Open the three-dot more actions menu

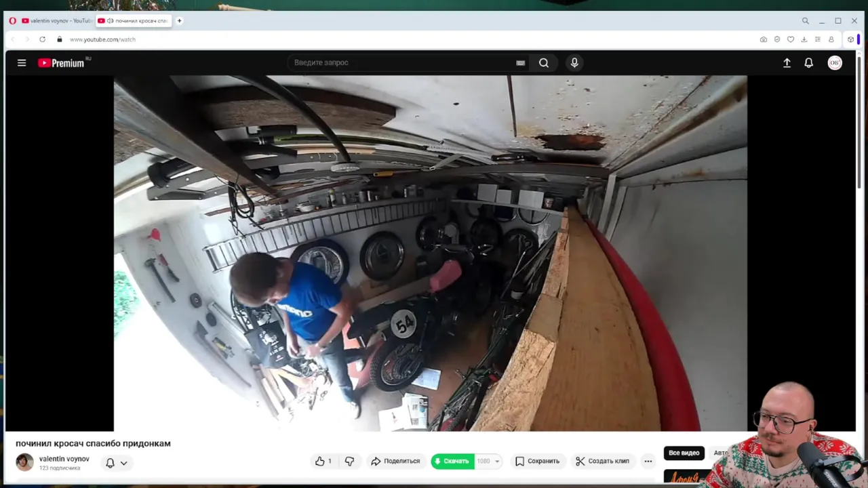click(x=648, y=461)
